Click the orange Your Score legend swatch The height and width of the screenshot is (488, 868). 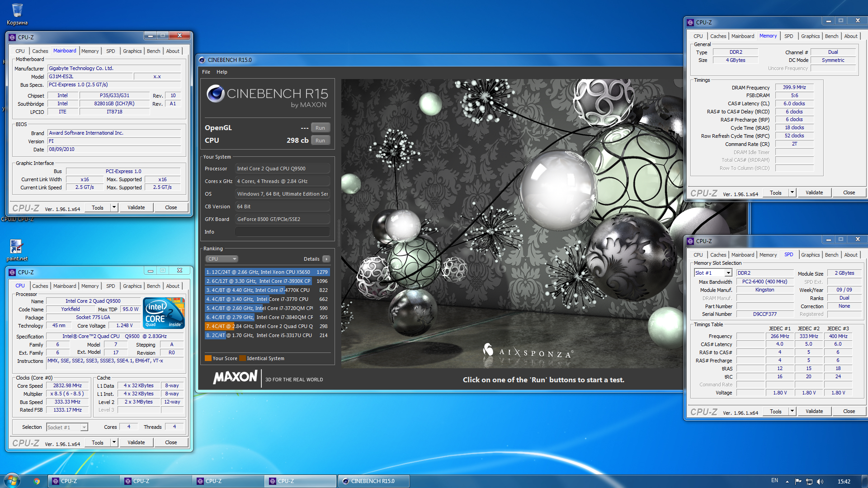click(208, 358)
